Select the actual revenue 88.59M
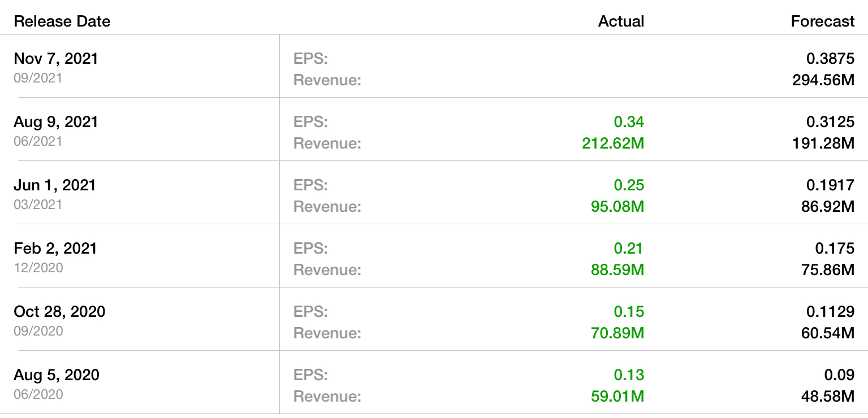This screenshot has height=418, width=868. (x=617, y=270)
